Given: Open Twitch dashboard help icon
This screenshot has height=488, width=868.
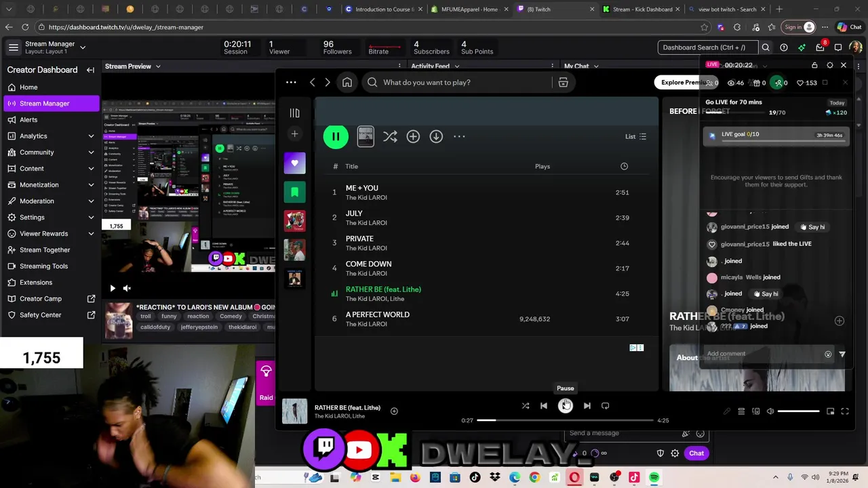Looking at the screenshot, I should (784, 47).
